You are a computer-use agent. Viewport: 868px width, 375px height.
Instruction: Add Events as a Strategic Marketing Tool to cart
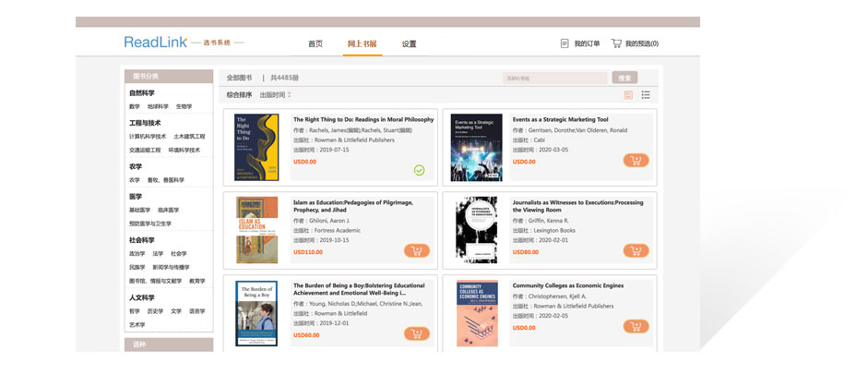pos(636,161)
